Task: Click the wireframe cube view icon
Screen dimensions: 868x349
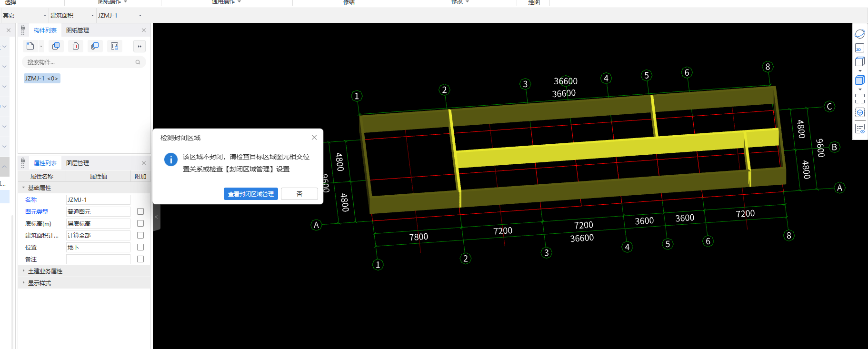Action: coord(859,61)
